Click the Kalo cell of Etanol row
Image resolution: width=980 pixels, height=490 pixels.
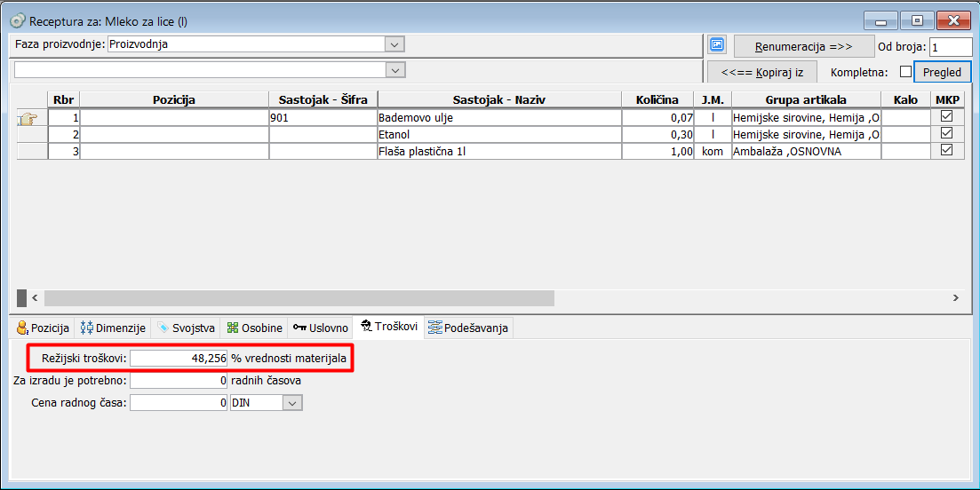[905, 134]
